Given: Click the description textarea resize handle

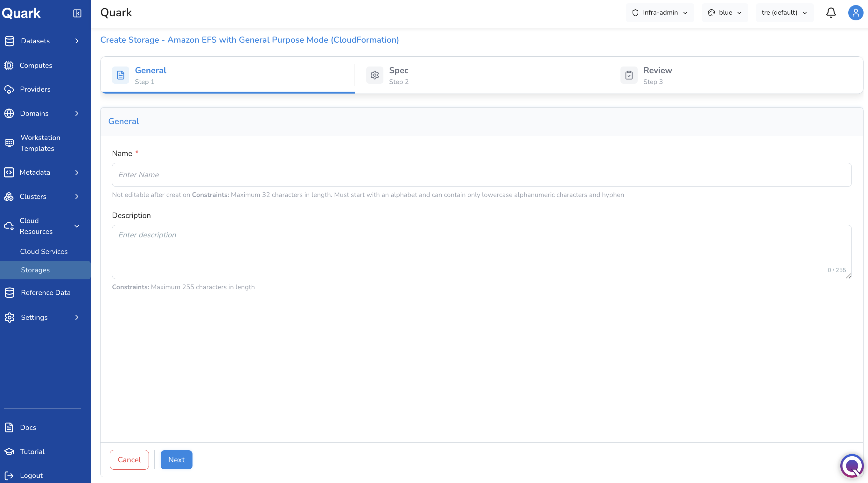Looking at the screenshot, I should pyautogui.click(x=849, y=276).
